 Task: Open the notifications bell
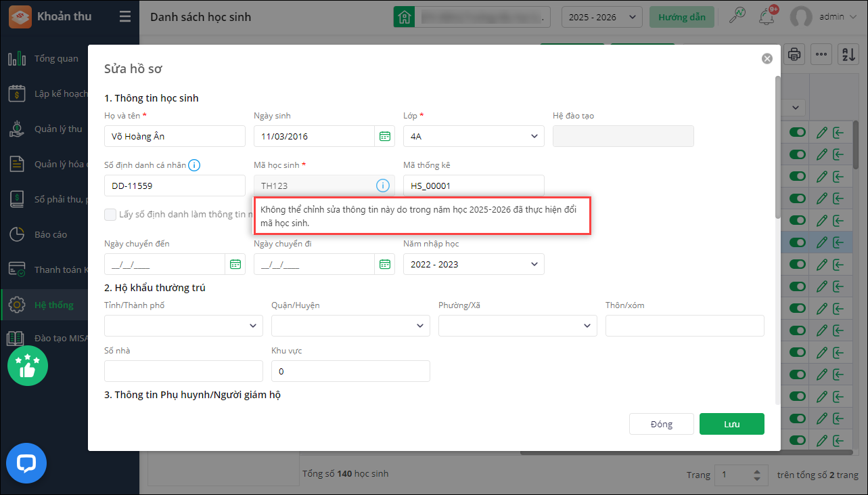[767, 16]
